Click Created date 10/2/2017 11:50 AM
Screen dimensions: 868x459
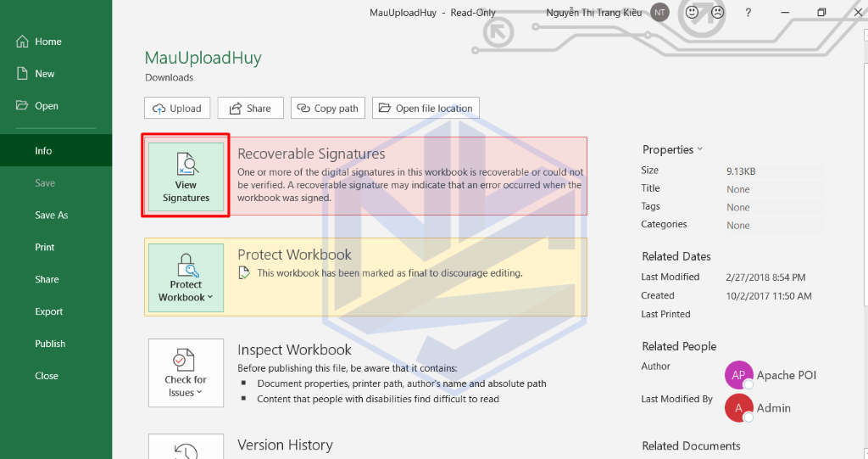[x=769, y=296]
